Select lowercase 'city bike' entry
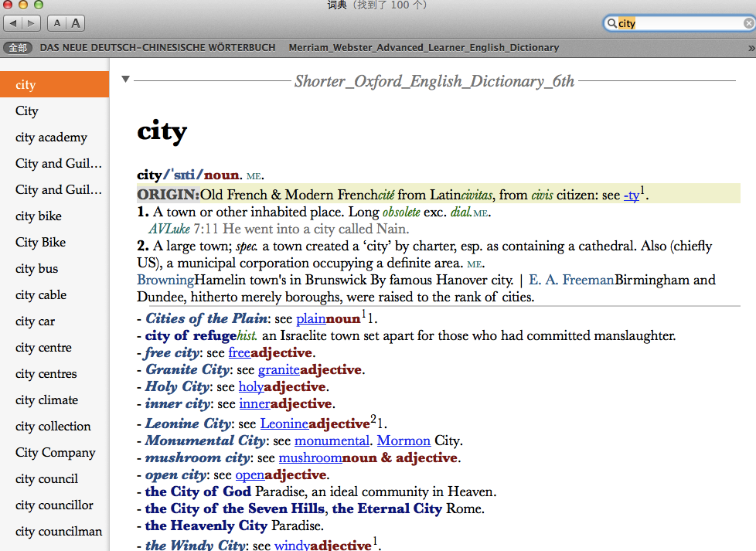This screenshot has height=551, width=756. pyautogui.click(x=54, y=216)
